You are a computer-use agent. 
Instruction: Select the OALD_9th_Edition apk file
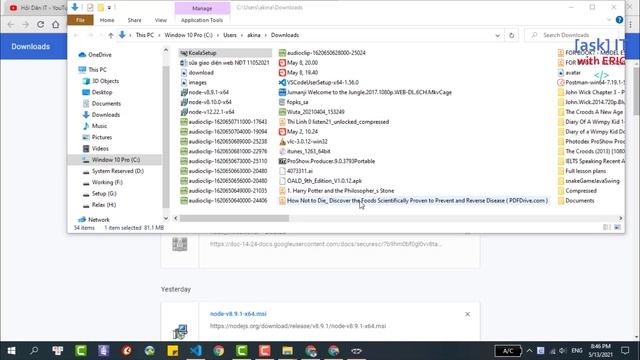click(324, 181)
